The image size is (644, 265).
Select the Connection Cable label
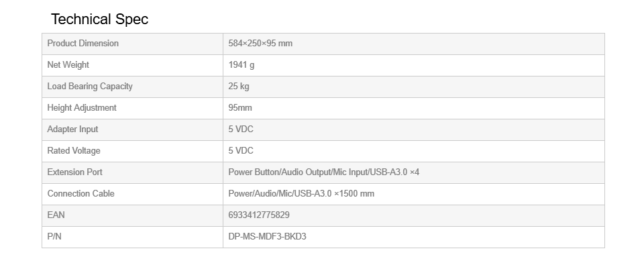[x=81, y=193]
